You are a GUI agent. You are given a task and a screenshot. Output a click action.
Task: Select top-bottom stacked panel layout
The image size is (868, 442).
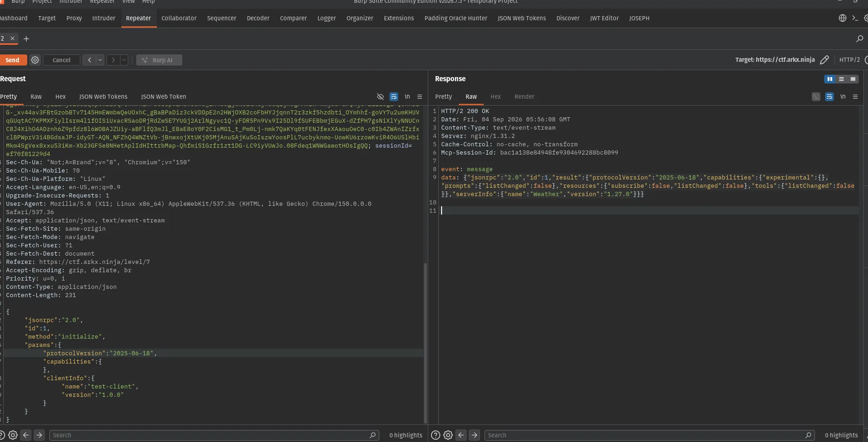[x=841, y=79]
